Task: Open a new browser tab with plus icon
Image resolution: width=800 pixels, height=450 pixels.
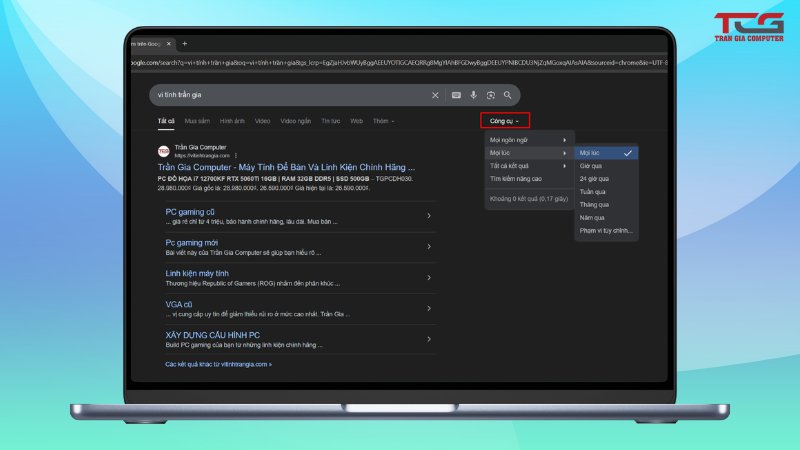Action: click(x=184, y=44)
